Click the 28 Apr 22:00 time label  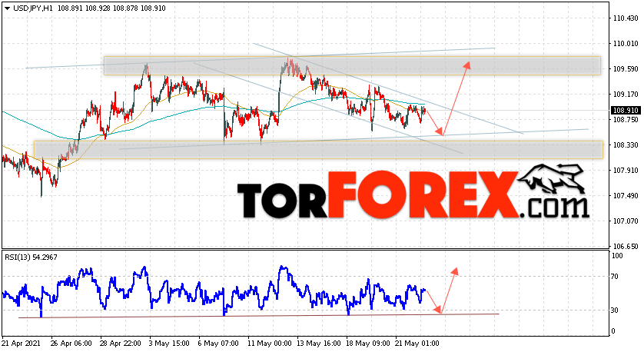(121, 344)
